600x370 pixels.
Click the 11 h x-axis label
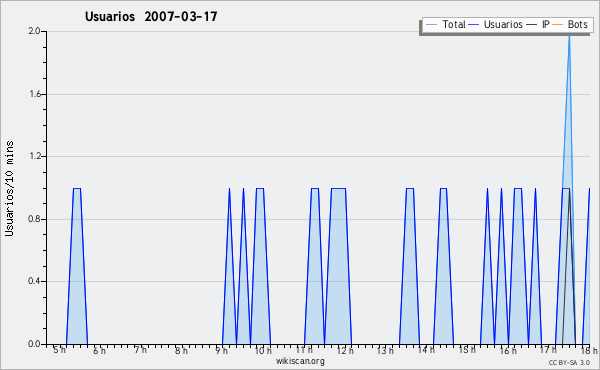[304, 350]
